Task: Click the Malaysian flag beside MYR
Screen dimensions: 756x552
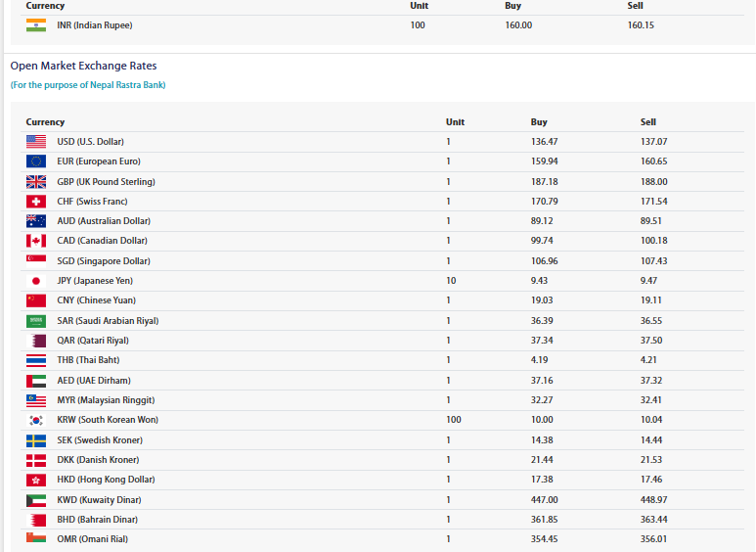Action: click(x=36, y=400)
